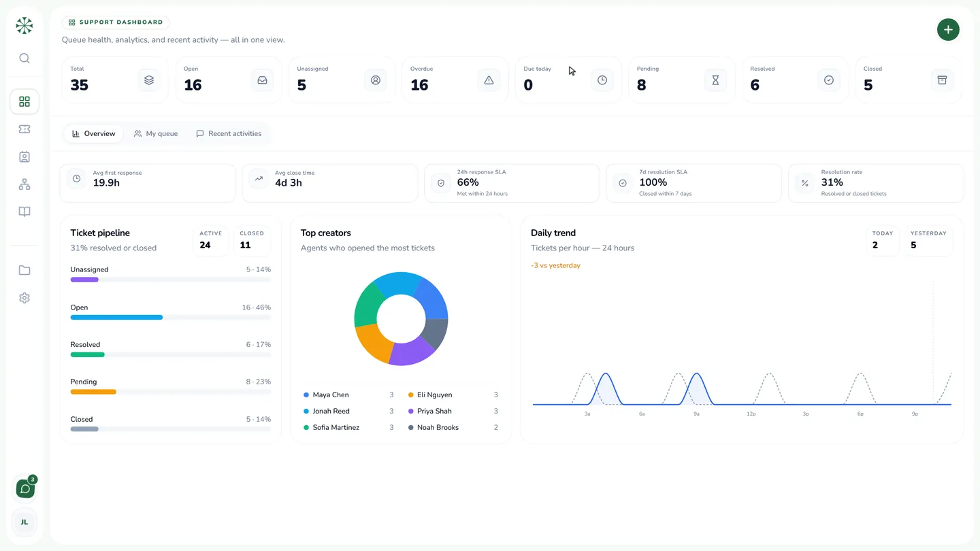Open the folder icon in sidebar
This screenshot has width=980, height=551.
(24, 271)
